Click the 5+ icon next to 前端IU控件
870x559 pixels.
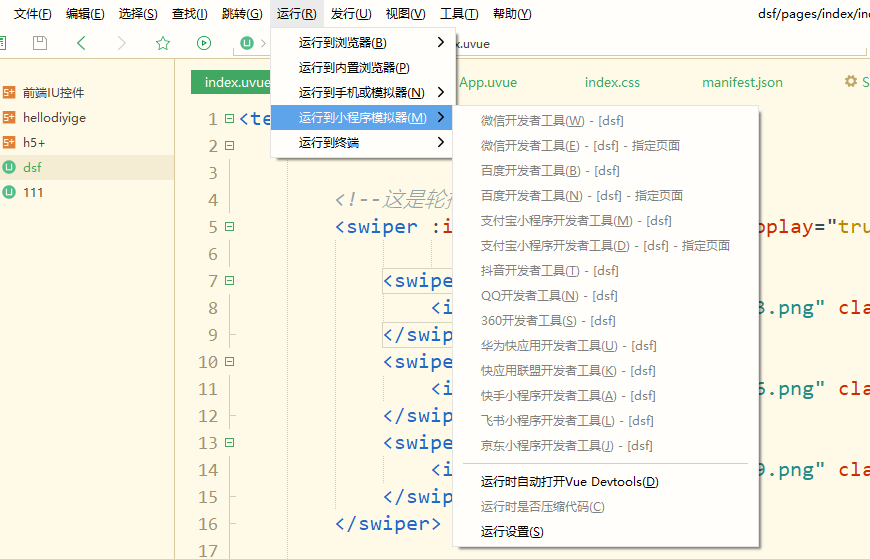click(x=9, y=92)
